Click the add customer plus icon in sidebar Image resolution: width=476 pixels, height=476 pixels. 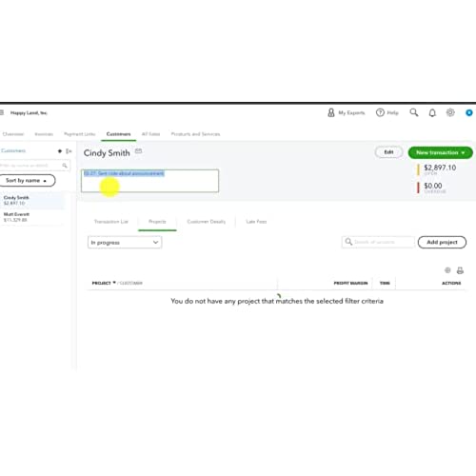point(60,151)
